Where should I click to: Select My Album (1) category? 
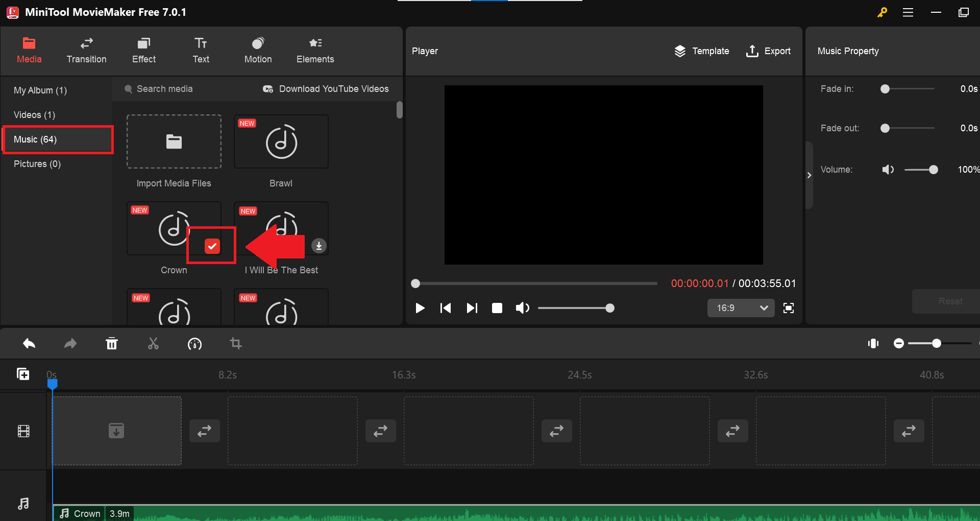40,90
